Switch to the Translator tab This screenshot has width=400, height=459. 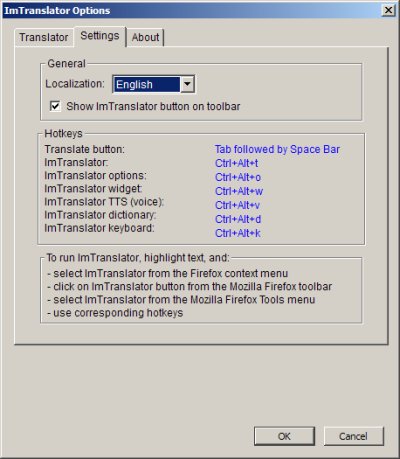44,37
